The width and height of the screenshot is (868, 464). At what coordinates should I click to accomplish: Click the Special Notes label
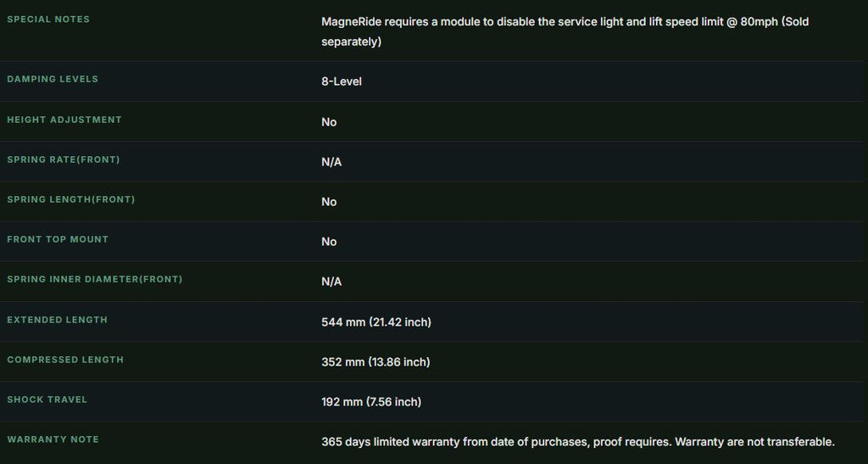[48, 20]
